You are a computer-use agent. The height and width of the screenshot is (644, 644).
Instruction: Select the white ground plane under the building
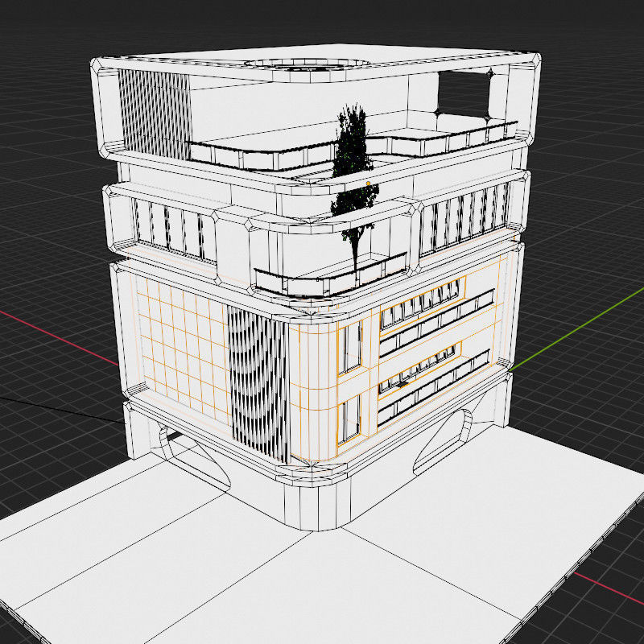coord(320,575)
